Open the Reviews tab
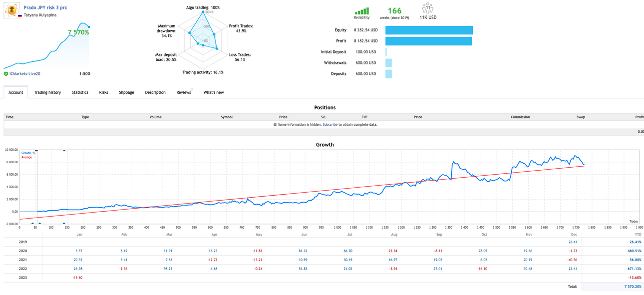The width and height of the screenshot is (644, 295). [184, 92]
